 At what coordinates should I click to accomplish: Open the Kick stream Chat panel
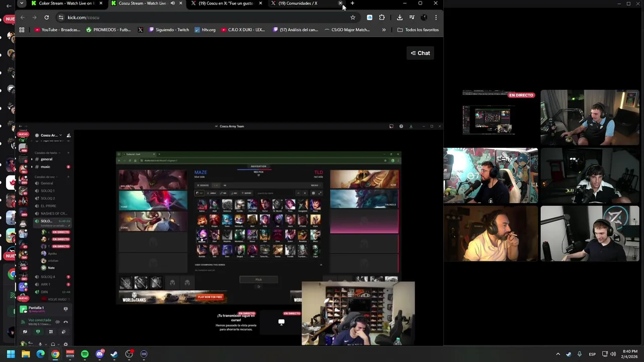tap(420, 53)
